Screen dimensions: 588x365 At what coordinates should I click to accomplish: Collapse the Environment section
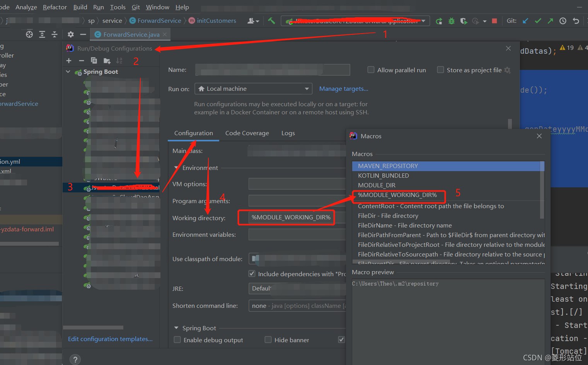pyautogui.click(x=176, y=168)
